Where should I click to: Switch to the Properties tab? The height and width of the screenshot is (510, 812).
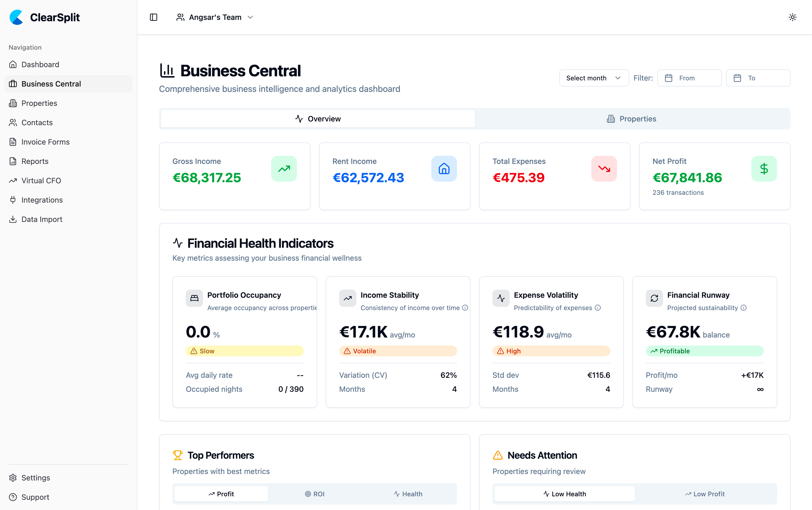click(x=632, y=119)
